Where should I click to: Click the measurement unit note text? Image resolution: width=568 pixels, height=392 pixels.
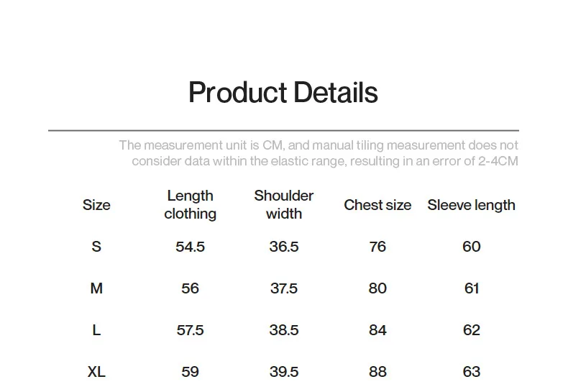point(319,153)
